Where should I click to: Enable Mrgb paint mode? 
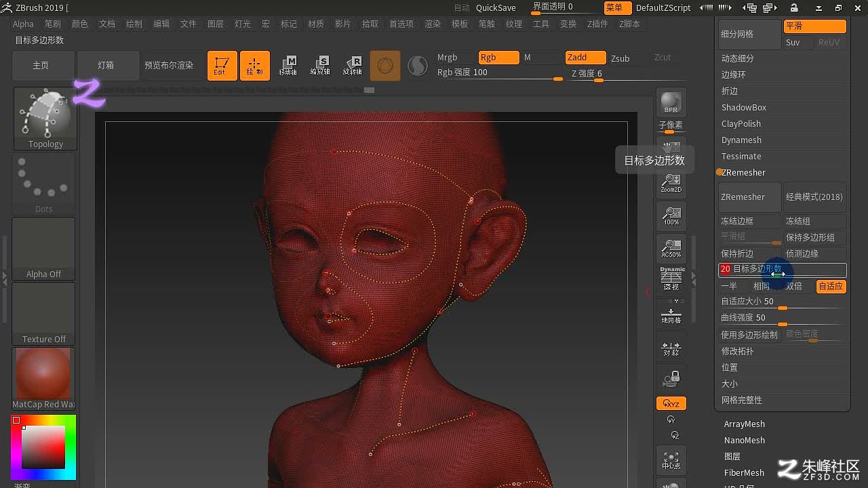pyautogui.click(x=454, y=58)
